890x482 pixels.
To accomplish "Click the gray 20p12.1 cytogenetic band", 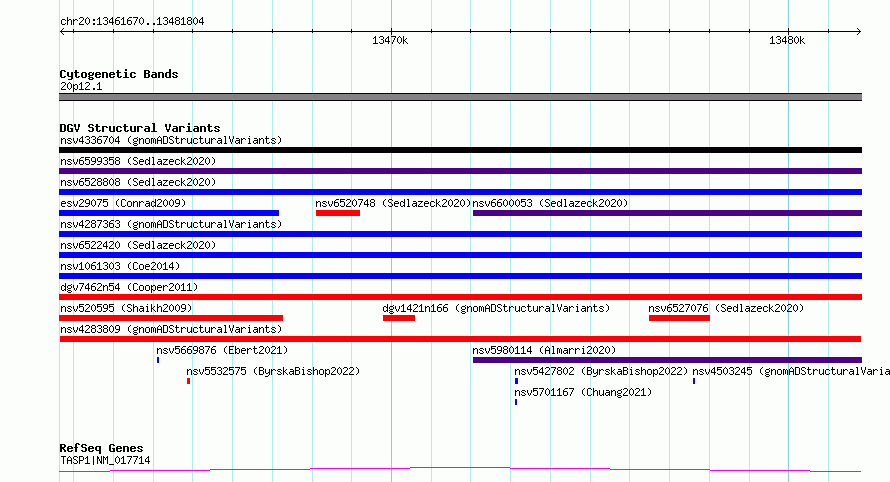I will point(460,97).
